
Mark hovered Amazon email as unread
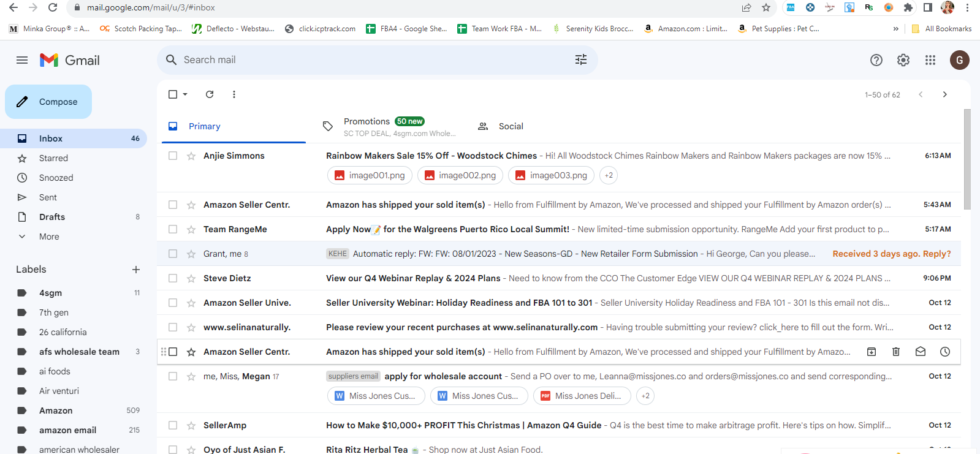click(x=921, y=352)
